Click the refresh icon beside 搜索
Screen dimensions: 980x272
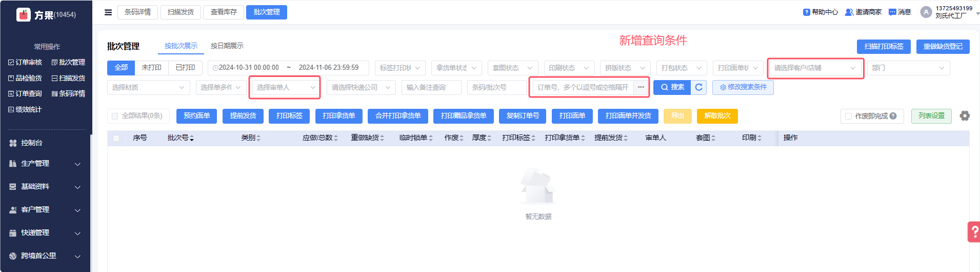coord(698,87)
